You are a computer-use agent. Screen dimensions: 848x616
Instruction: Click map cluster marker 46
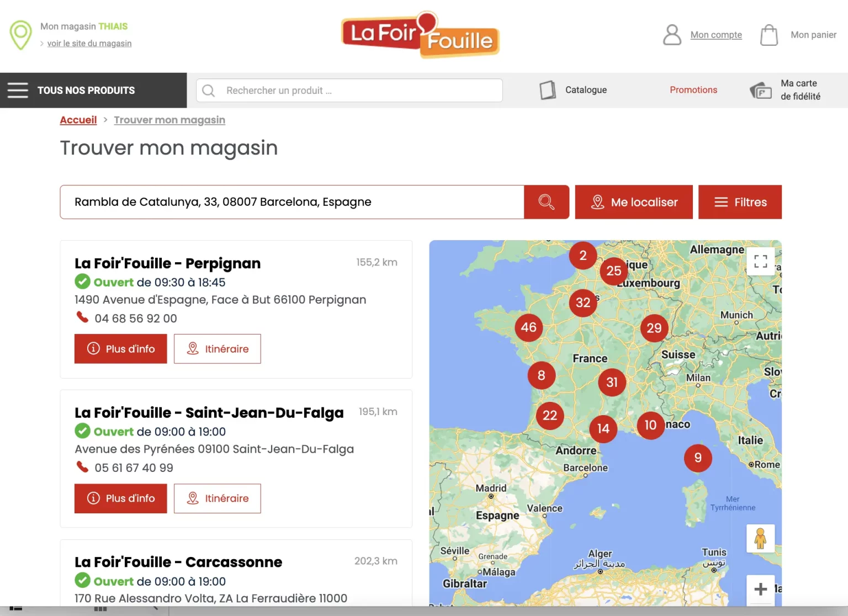point(529,327)
